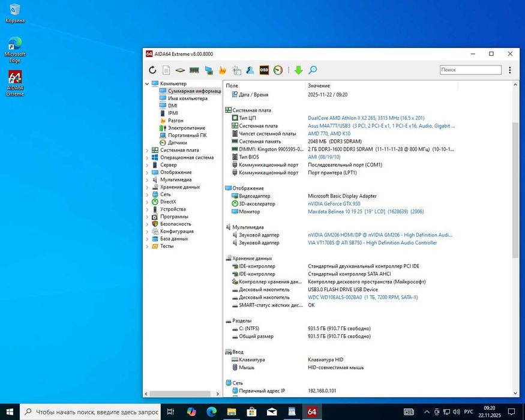
Task: Click the chip icon in AIDA64 toolbar
Action: (180, 70)
